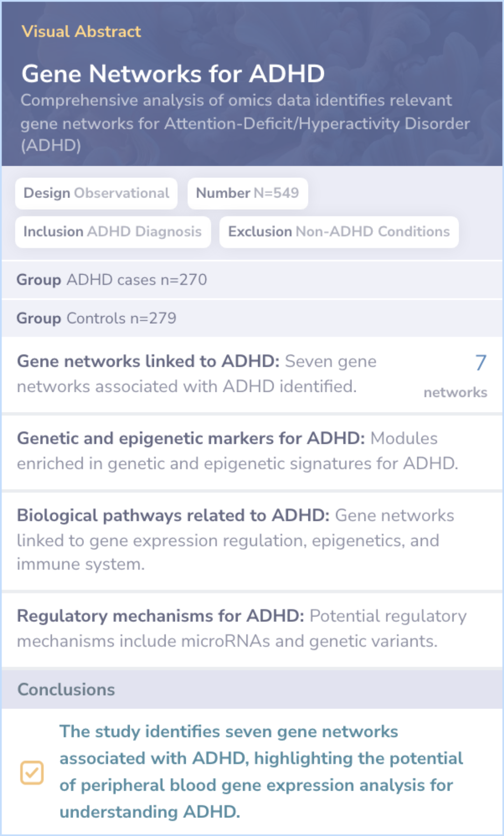Open the ADHD cases n=270 group row

pyautogui.click(x=252, y=280)
